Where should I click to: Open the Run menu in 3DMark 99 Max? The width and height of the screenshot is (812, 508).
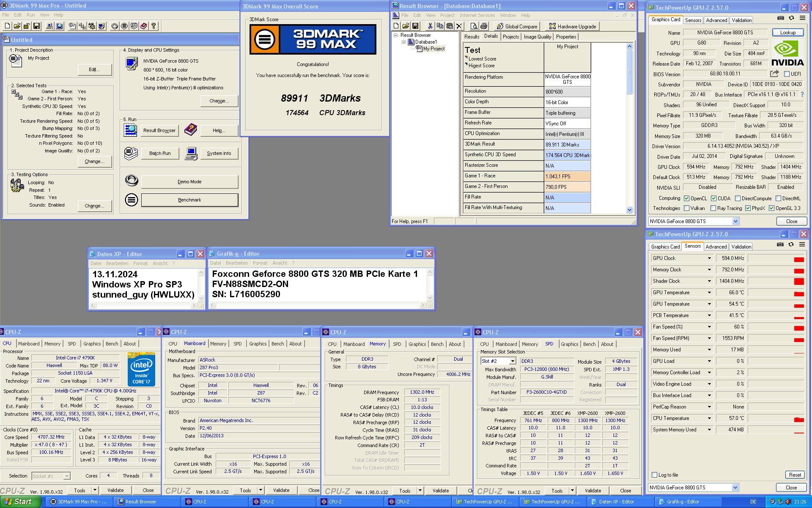(30, 15)
